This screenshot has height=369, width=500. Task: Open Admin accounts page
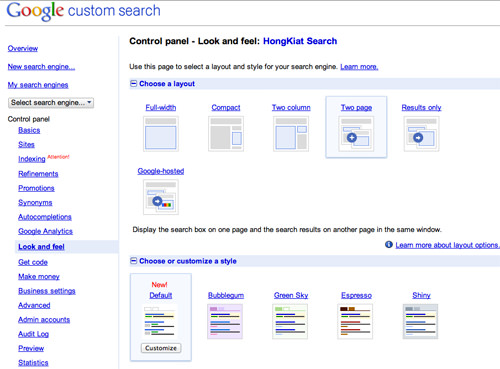44,320
